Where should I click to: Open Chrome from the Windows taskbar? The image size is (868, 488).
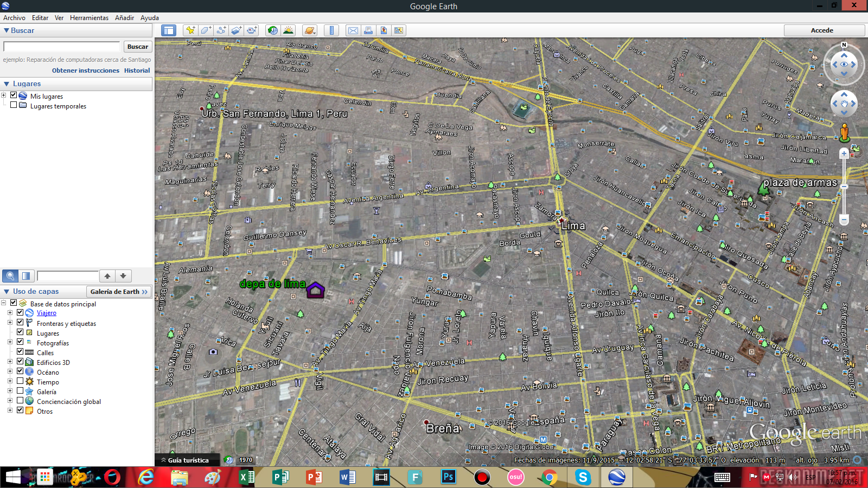coord(549,477)
